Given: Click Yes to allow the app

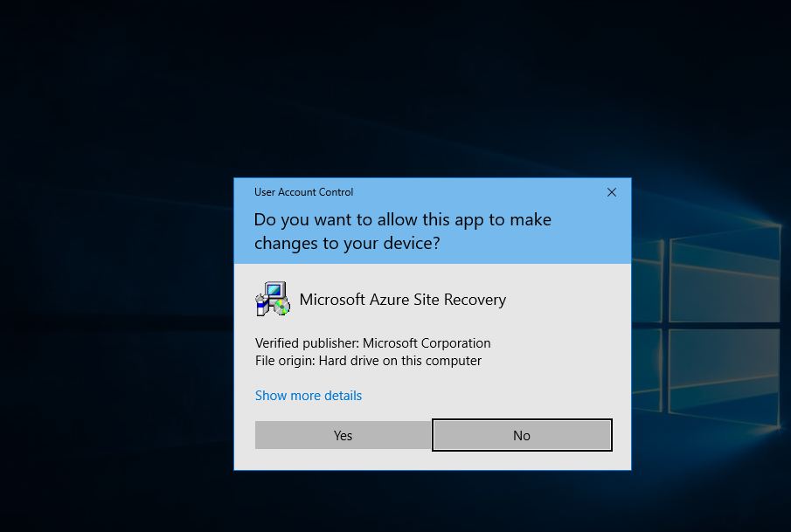Looking at the screenshot, I should 343,435.
